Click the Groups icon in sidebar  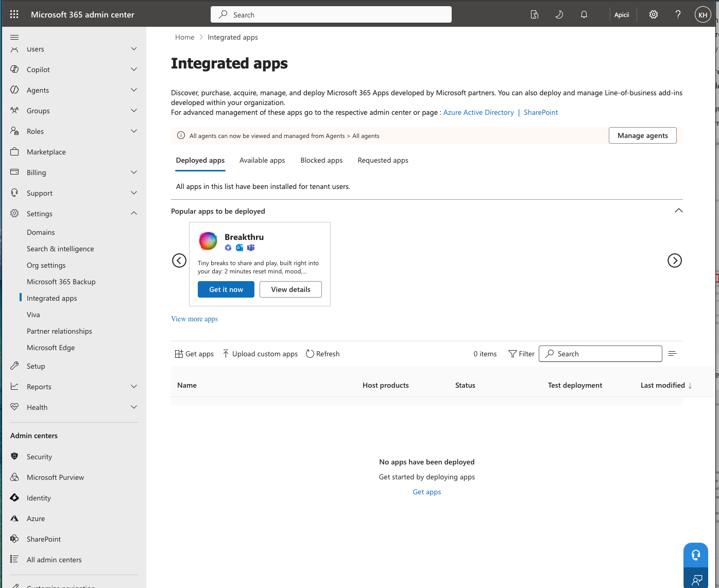(x=14, y=110)
